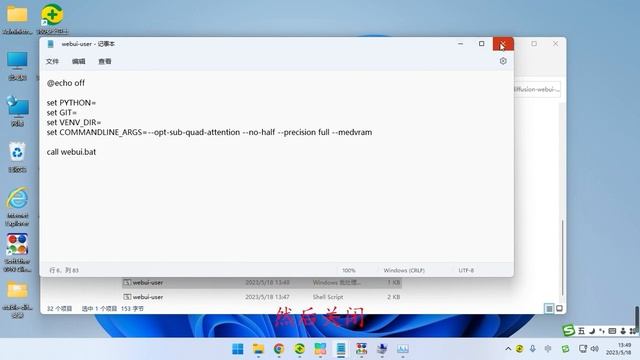Select the Recycle Bin desktop icon

17,157
